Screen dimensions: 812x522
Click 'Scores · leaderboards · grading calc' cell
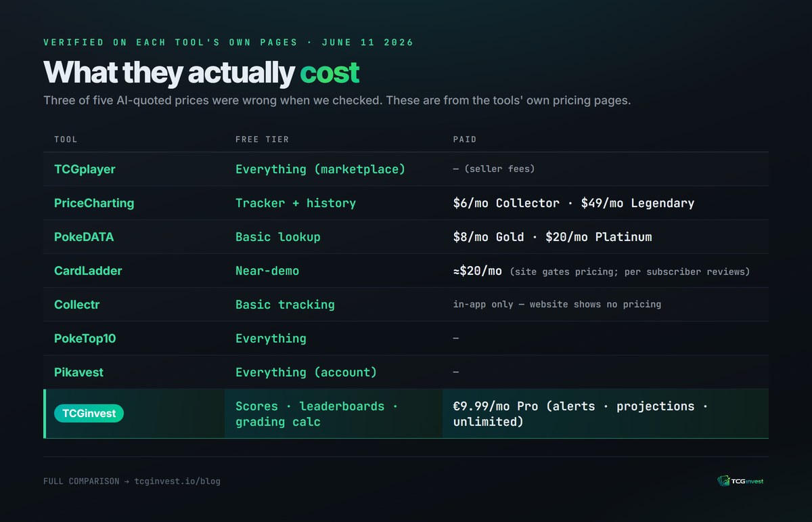pyautogui.click(x=317, y=414)
